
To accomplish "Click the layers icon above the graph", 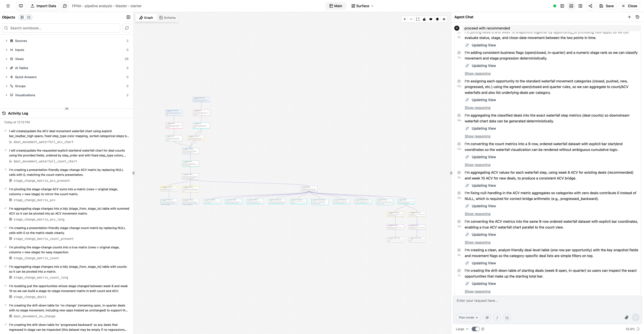I will point(437,19).
